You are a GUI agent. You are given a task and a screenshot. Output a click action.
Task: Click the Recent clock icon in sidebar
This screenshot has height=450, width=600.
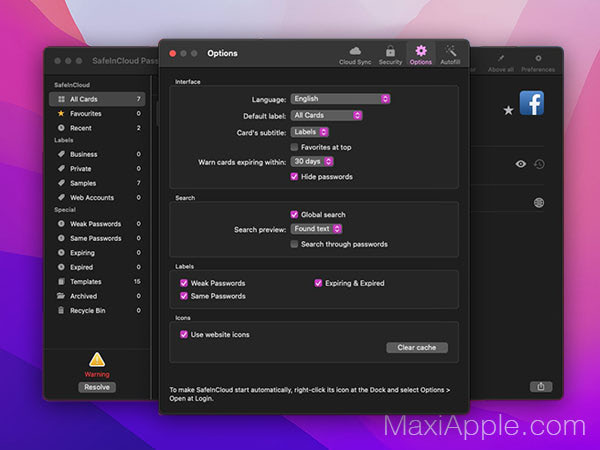[x=61, y=128]
